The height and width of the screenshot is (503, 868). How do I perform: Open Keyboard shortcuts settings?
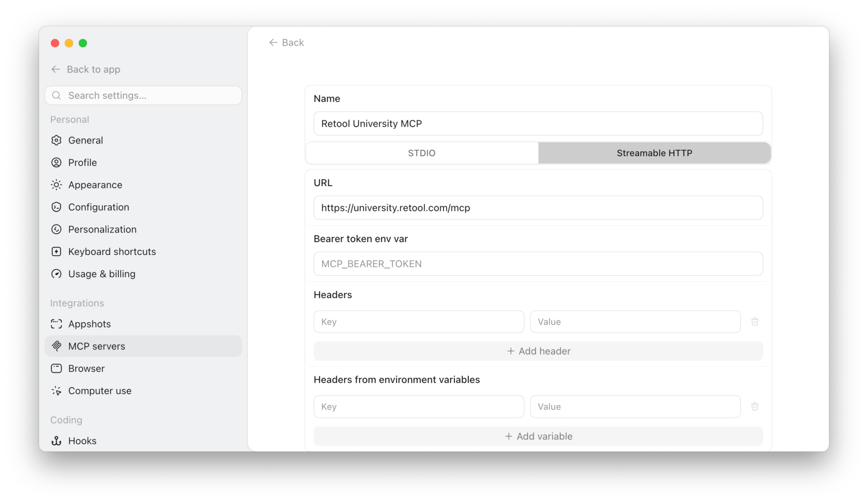coord(143,251)
